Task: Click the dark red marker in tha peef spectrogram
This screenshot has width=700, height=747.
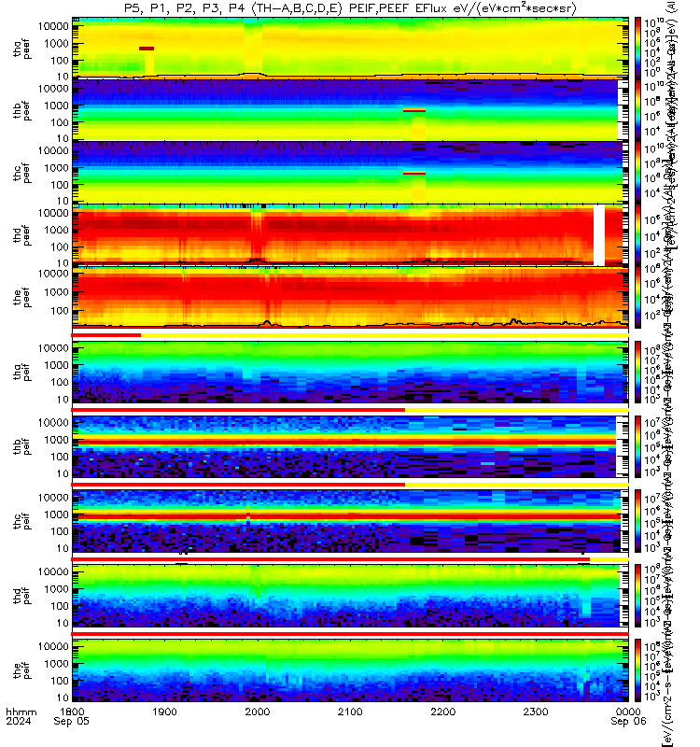Action: 147,49
